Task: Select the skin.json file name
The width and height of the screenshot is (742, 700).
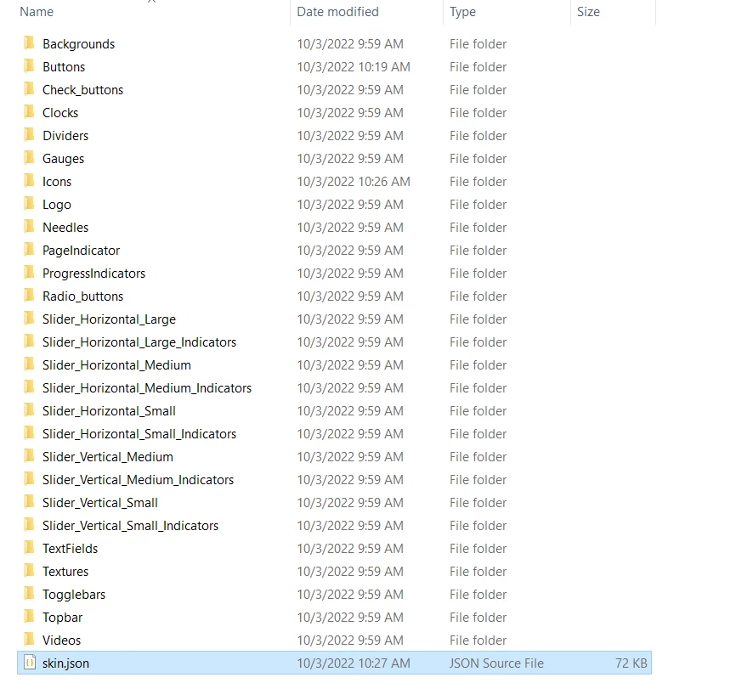Action: coord(65,663)
